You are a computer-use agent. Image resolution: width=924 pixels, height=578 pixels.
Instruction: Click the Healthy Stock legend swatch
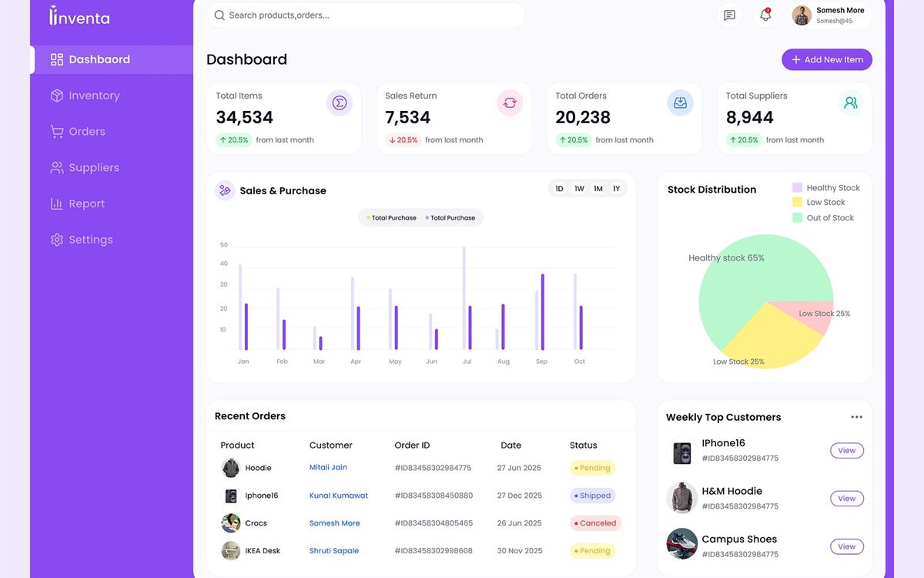pos(797,187)
